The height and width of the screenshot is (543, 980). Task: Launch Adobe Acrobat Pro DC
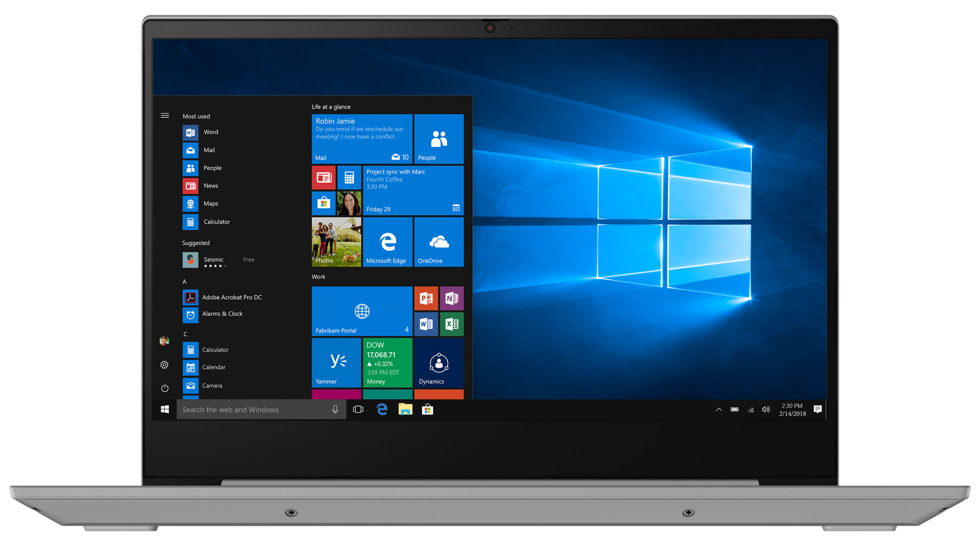pyautogui.click(x=222, y=297)
